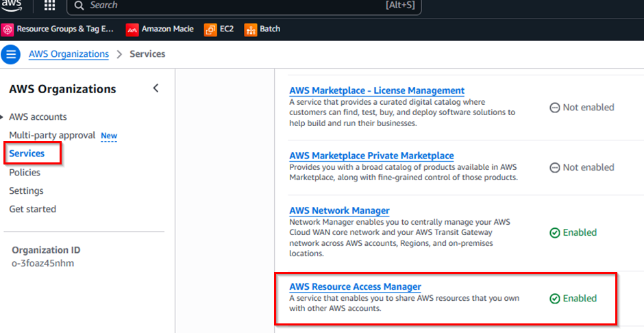Click the Organization ID label
This screenshot has height=333, width=644.
click(x=46, y=250)
